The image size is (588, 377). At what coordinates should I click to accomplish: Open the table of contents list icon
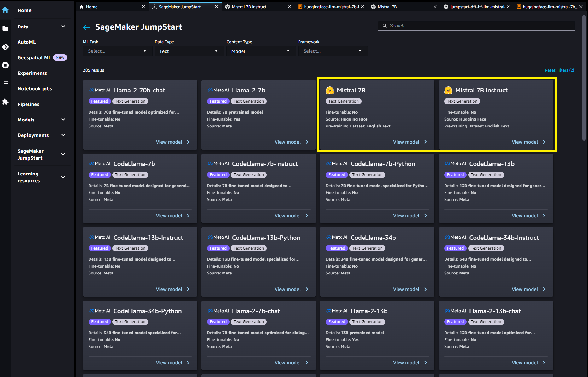pos(5,84)
